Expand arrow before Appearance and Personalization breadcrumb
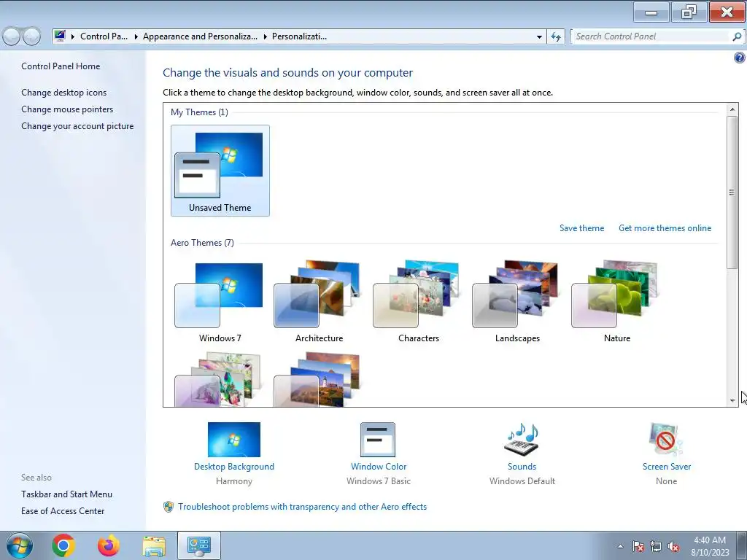Screen dimensions: 747x560 point(136,36)
